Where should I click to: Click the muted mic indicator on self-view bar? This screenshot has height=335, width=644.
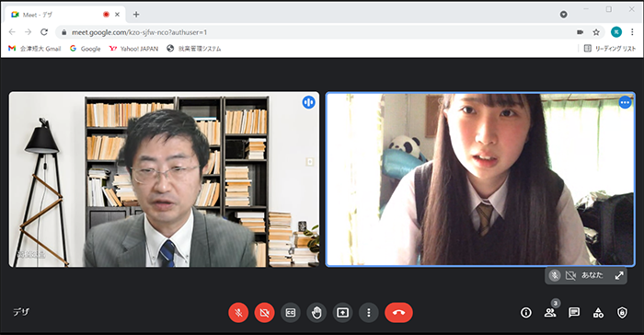point(555,275)
